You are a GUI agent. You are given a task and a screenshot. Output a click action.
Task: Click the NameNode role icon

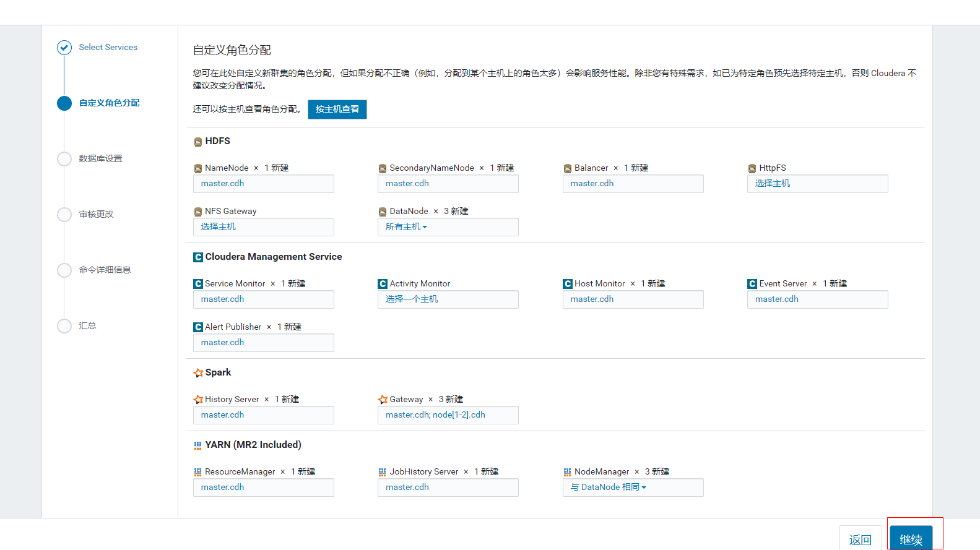point(198,168)
